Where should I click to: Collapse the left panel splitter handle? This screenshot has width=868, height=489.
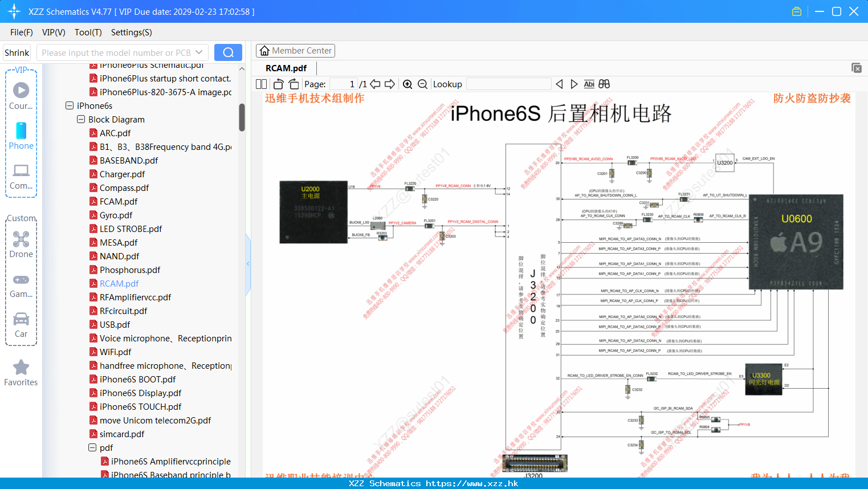click(248, 263)
